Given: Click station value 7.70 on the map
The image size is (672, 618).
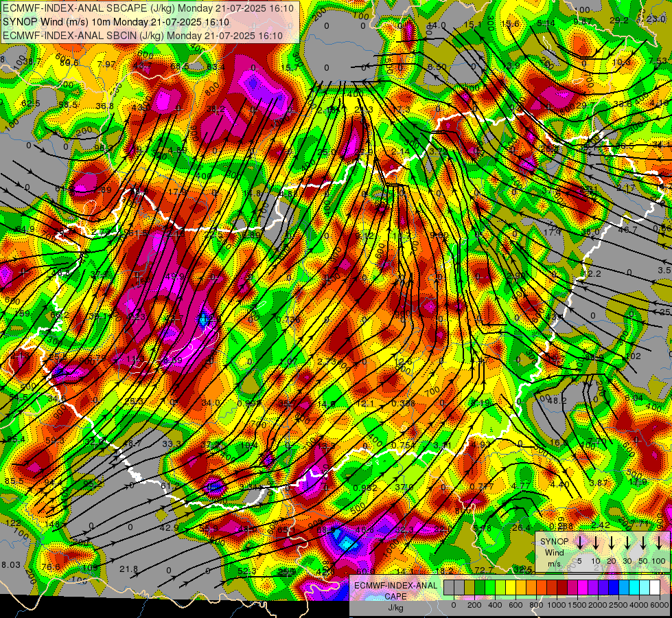Looking at the screenshot, I should click(597, 442).
